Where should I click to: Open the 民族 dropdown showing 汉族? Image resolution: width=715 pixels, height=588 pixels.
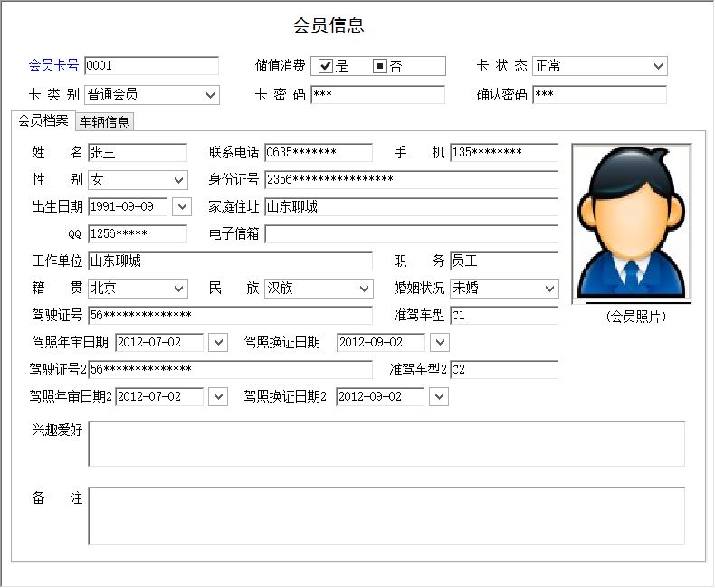point(364,289)
